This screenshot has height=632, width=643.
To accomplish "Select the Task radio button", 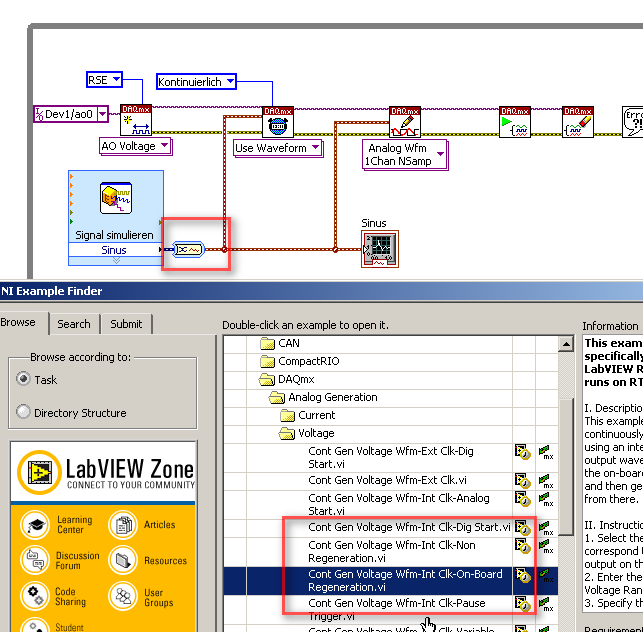I will 23,379.
